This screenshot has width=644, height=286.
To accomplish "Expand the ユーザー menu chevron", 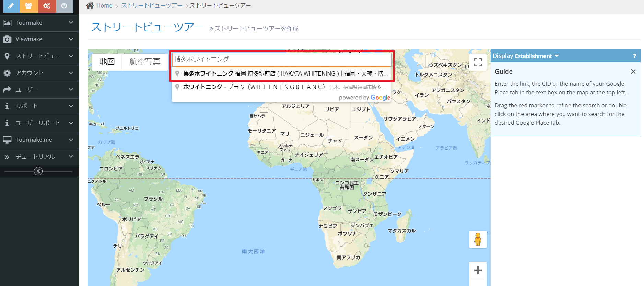I will click(x=71, y=90).
